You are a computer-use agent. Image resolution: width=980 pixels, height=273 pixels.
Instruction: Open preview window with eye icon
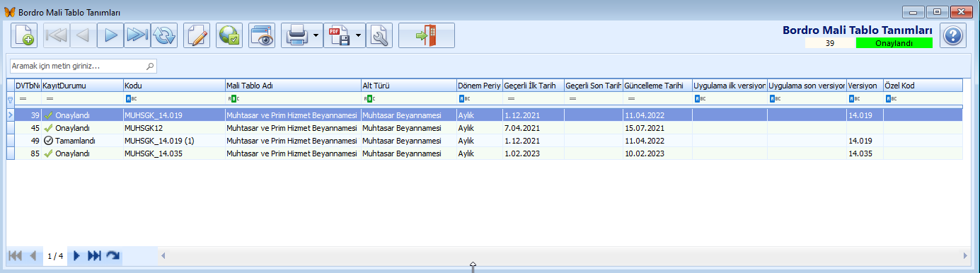pos(263,35)
